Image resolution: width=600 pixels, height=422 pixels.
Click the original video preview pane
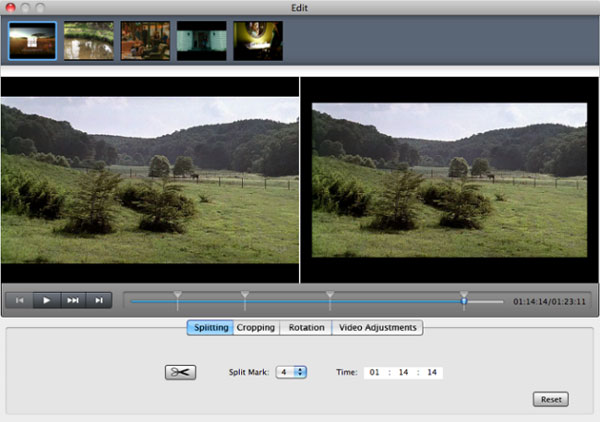coord(150,180)
